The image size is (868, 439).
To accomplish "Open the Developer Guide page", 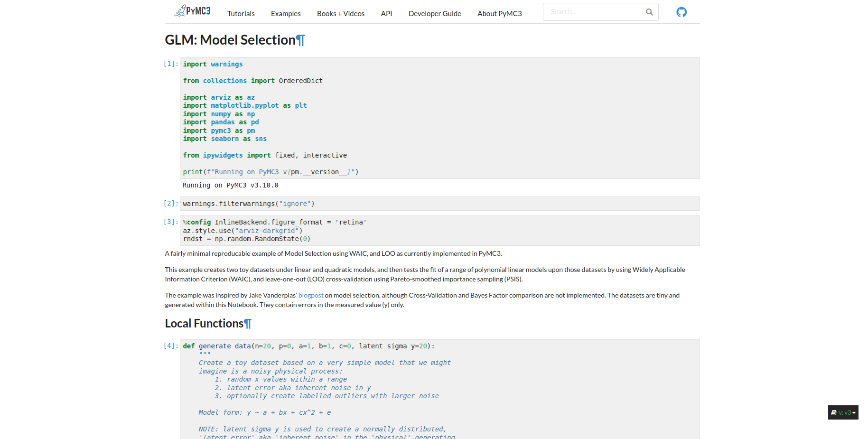I will tap(434, 14).
